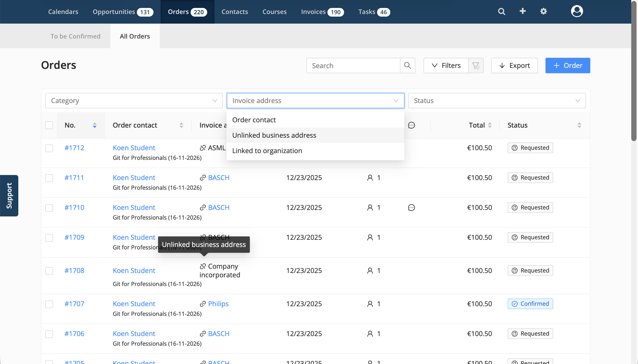The width and height of the screenshot is (638, 364).
Task: Expand the Category dropdown
Action: point(134,101)
